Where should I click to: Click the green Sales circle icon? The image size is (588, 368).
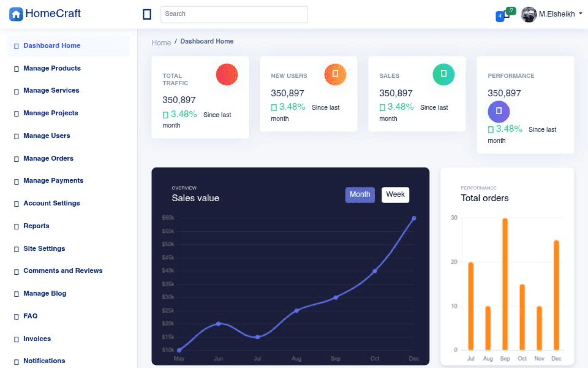click(444, 75)
